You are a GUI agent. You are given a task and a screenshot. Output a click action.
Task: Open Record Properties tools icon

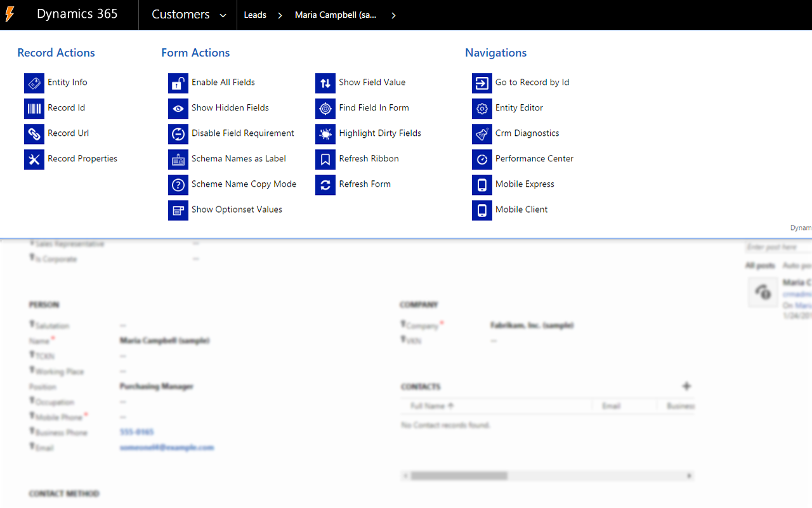(34, 159)
